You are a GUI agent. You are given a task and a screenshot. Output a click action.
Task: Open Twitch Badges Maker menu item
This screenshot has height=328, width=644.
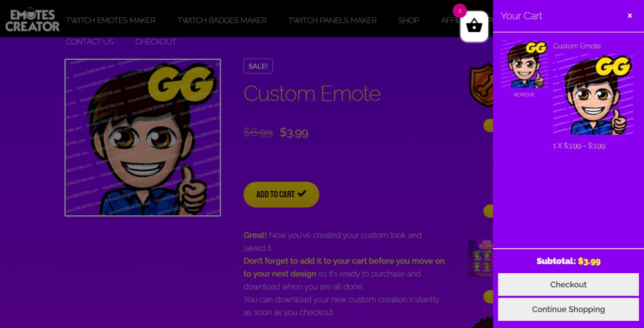(222, 20)
